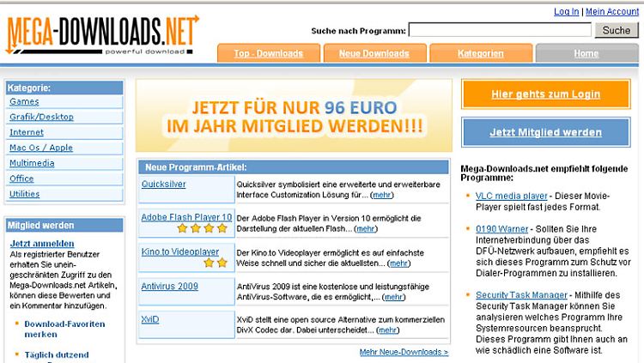This screenshot has height=363, width=644.
Task: Click the program search input field
Action: coord(500,31)
